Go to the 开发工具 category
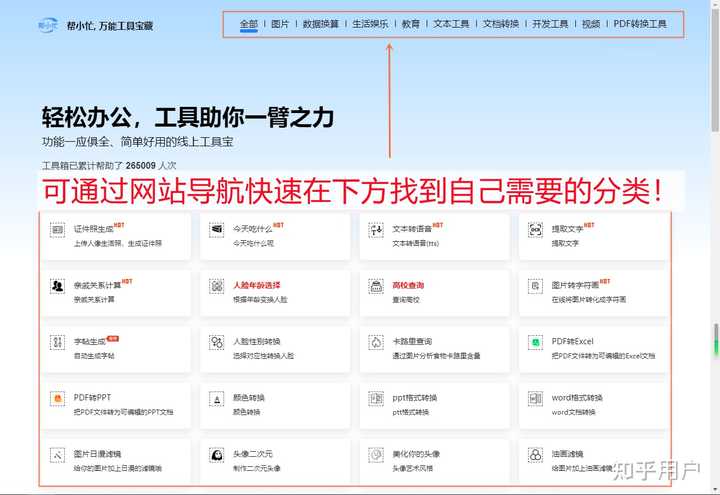Image resolution: width=720 pixels, height=495 pixels. click(550, 24)
